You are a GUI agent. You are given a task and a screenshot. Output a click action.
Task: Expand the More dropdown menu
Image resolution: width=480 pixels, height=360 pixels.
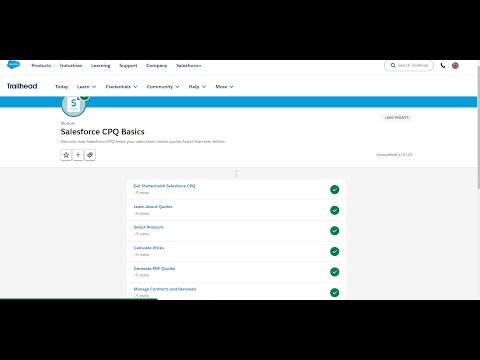pyautogui.click(x=224, y=87)
